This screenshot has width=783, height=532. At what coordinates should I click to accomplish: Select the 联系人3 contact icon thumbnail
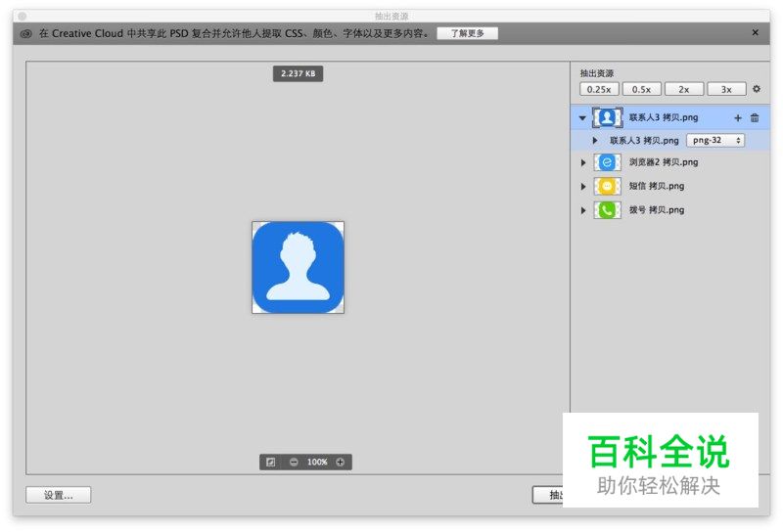(x=607, y=117)
